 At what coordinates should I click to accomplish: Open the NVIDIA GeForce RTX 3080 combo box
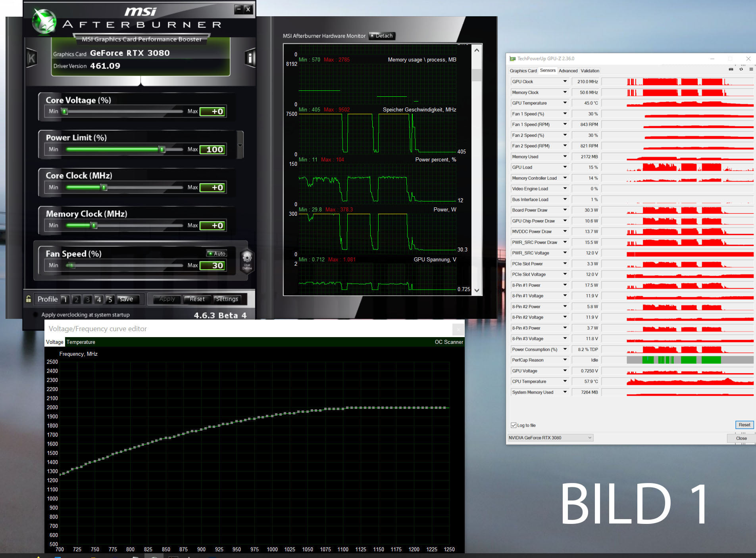coord(550,438)
